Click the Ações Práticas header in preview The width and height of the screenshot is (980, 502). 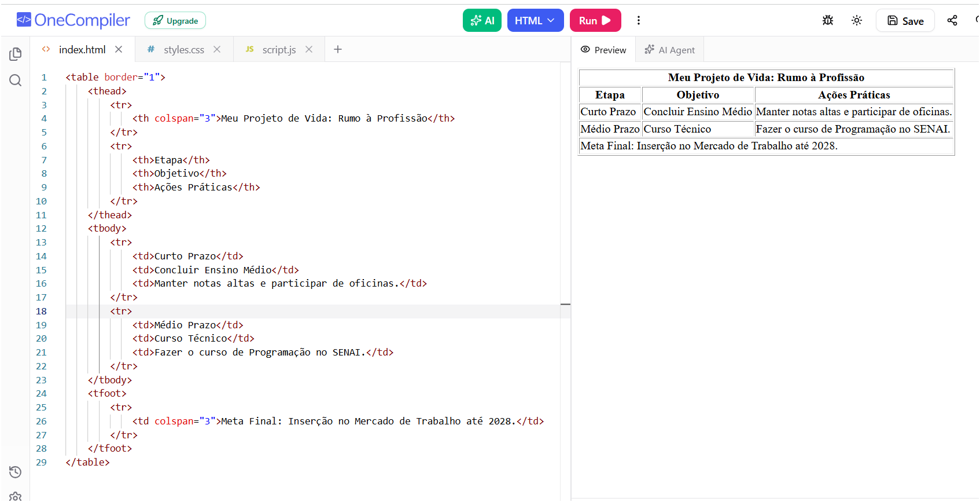click(x=854, y=95)
